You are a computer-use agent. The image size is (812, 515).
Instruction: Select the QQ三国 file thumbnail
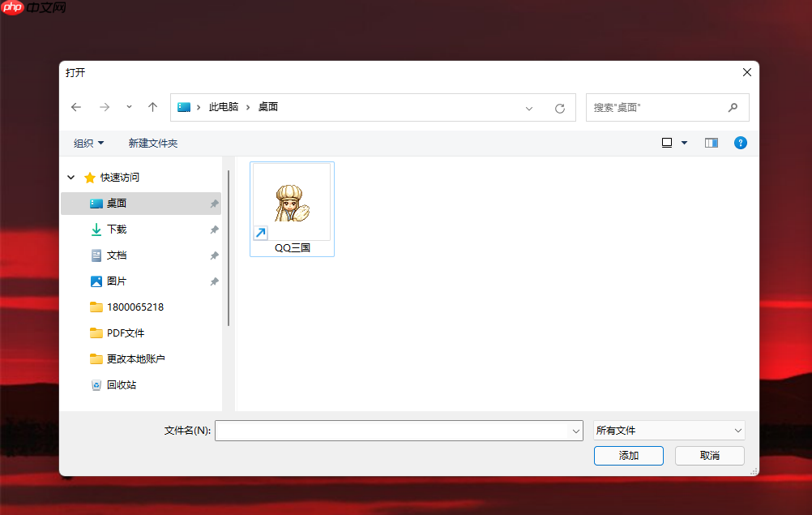[x=292, y=201]
